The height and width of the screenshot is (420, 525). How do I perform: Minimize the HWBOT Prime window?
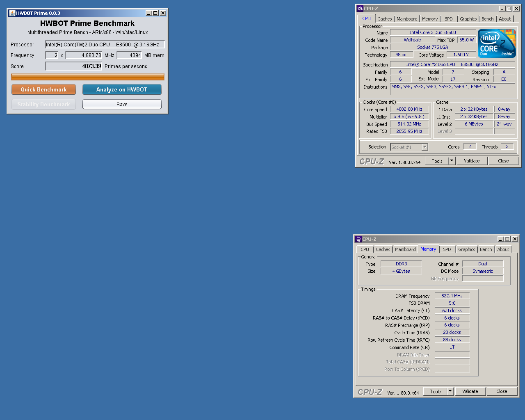(149, 13)
